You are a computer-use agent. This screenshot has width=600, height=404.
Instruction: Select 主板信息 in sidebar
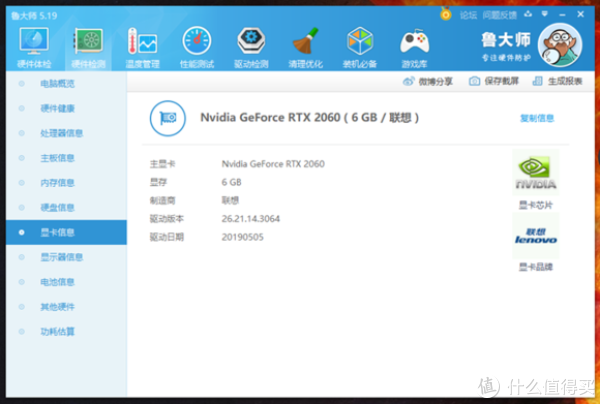coord(66,158)
